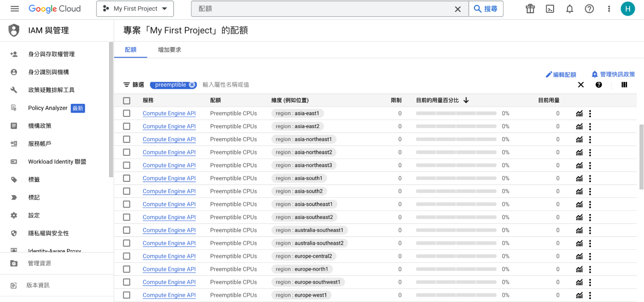
Task: Open 服務帳戶 in the sidebar
Action: 40,144
